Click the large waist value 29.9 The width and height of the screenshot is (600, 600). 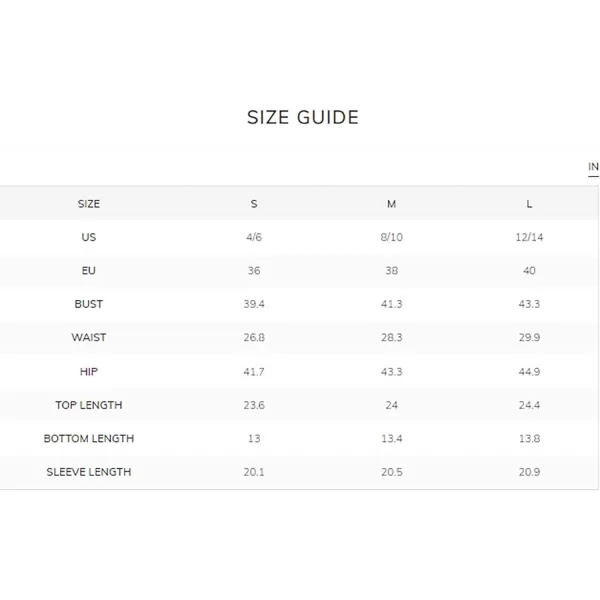529,338
